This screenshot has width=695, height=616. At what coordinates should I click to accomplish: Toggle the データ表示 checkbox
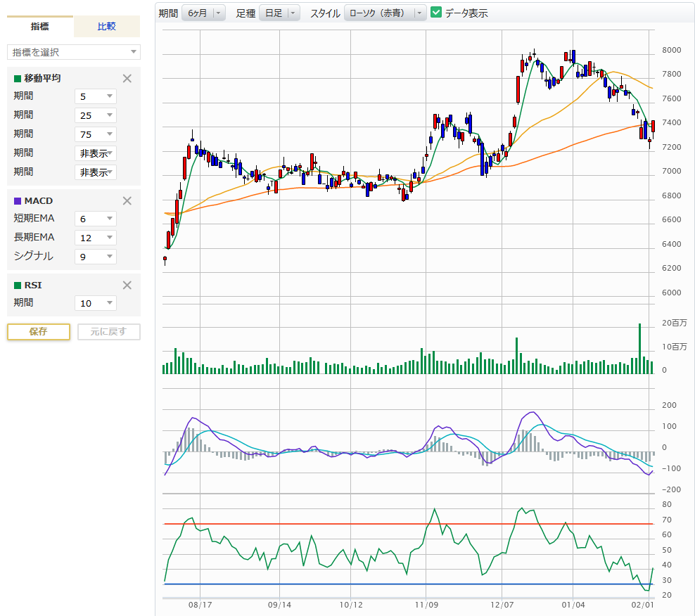(436, 13)
